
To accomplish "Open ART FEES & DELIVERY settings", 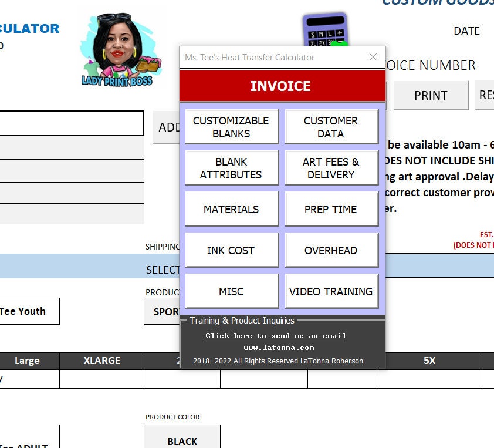I will coord(331,167).
